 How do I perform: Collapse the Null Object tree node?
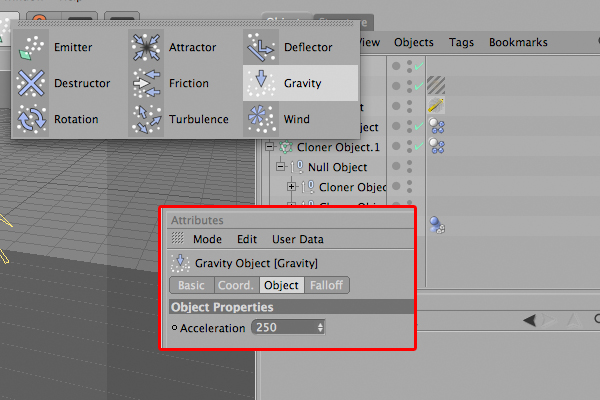pos(280,167)
